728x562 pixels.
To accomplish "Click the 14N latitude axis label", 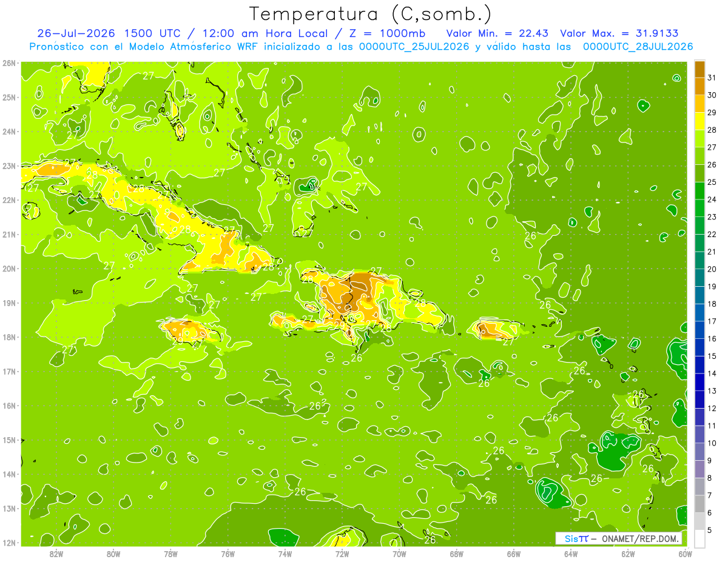I will [8, 474].
